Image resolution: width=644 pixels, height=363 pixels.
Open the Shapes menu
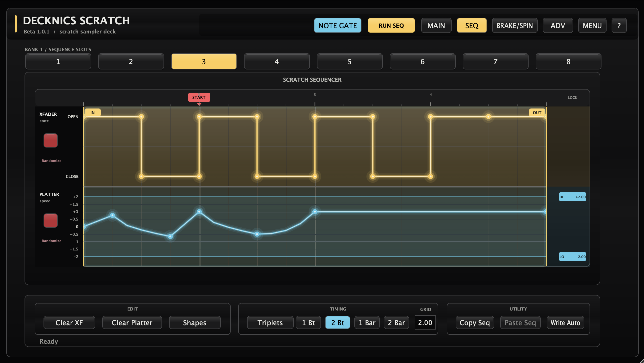[x=195, y=323]
